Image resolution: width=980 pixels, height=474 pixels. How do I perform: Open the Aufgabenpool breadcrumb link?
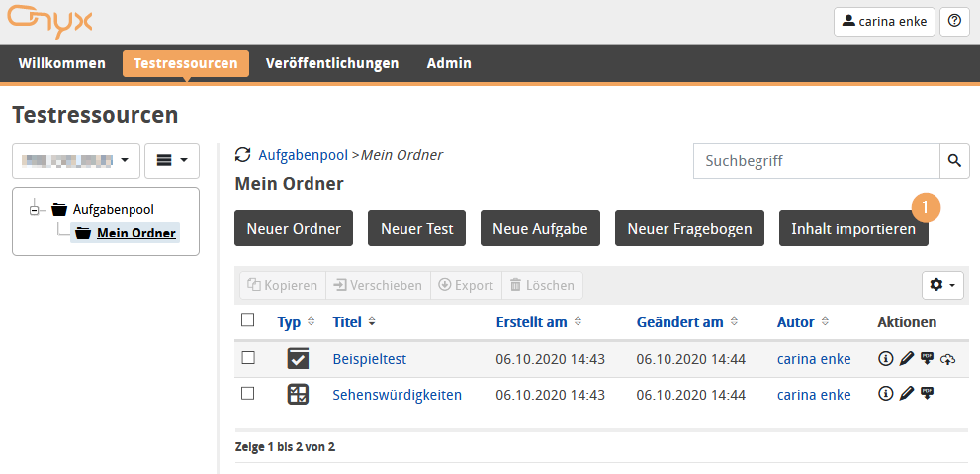[304, 155]
